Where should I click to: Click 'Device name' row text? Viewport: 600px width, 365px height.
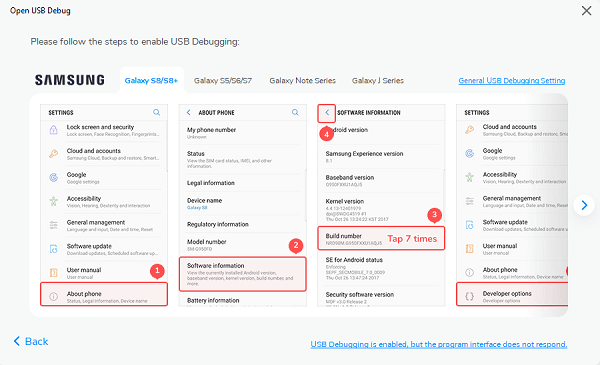click(x=204, y=200)
